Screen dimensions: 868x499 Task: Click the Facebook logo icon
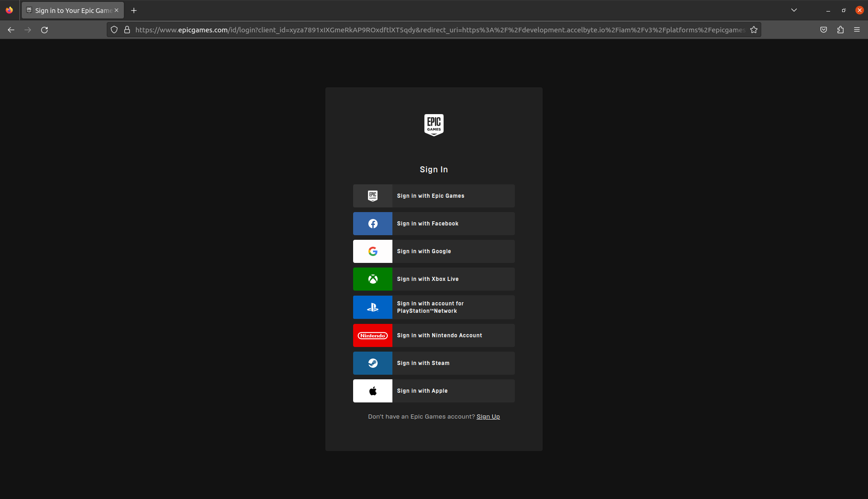pos(373,224)
